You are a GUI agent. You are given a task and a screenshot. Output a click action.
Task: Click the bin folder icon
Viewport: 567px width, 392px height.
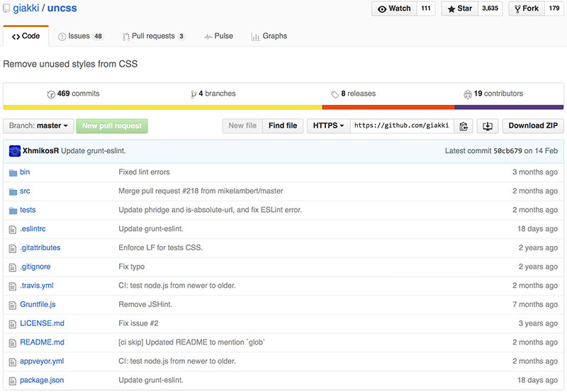tap(13, 172)
